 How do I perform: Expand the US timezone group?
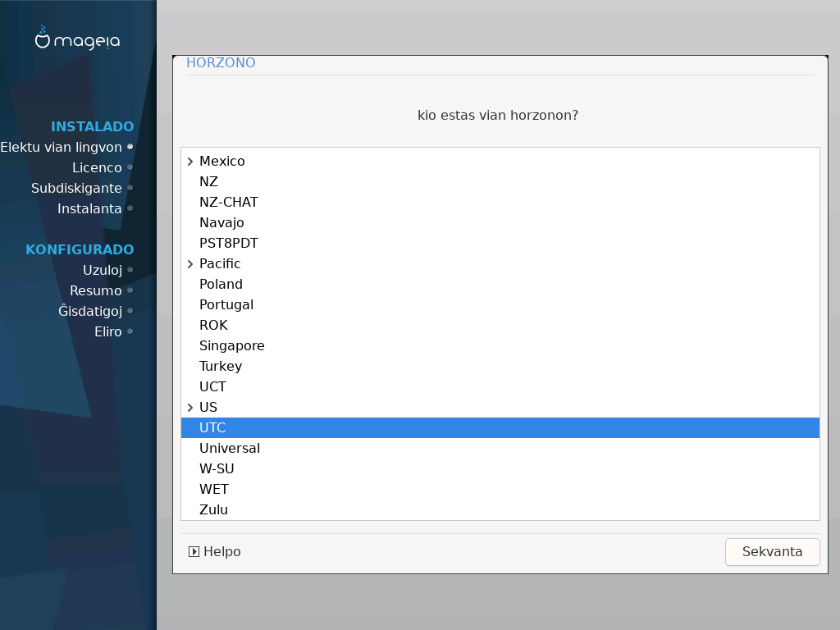pos(190,408)
